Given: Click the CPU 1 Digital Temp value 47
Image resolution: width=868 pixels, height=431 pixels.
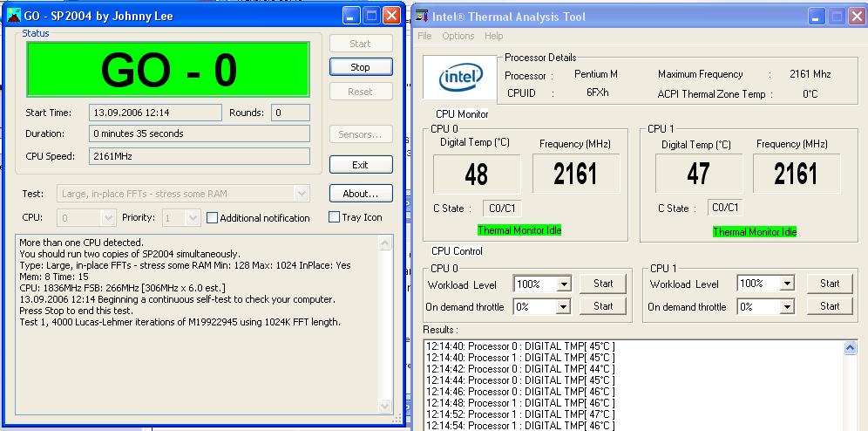Looking at the screenshot, I should pyautogui.click(x=699, y=174).
